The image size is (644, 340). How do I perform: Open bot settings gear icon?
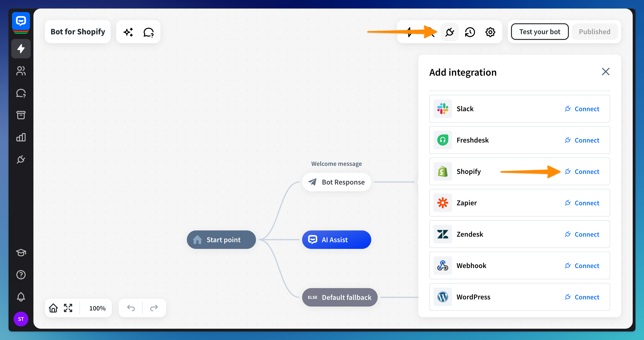(x=490, y=32)
